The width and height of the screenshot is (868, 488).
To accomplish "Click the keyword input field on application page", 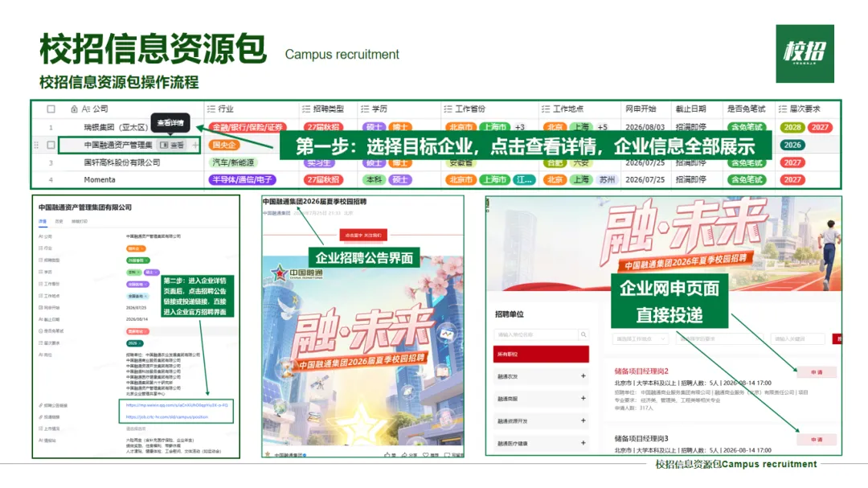I will (x=798, y=338).
